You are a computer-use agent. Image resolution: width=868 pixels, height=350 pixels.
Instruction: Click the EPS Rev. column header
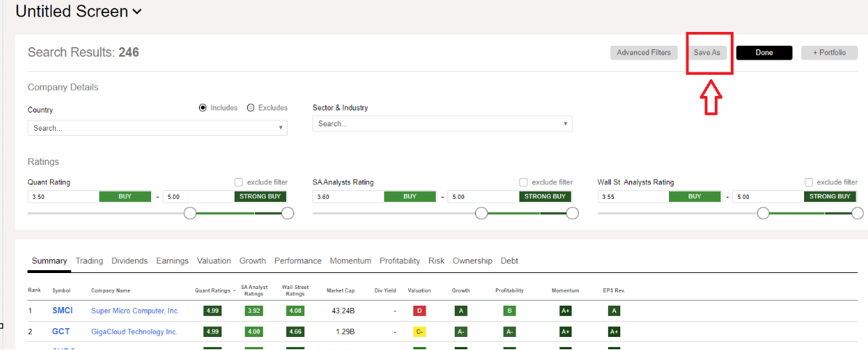[613, 290]
